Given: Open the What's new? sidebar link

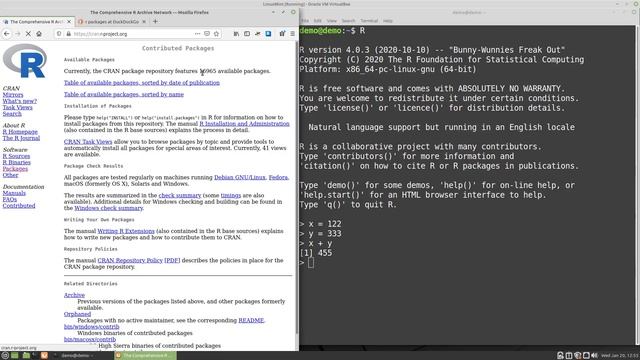Looking at the screenshot, I should coord(20,101).
